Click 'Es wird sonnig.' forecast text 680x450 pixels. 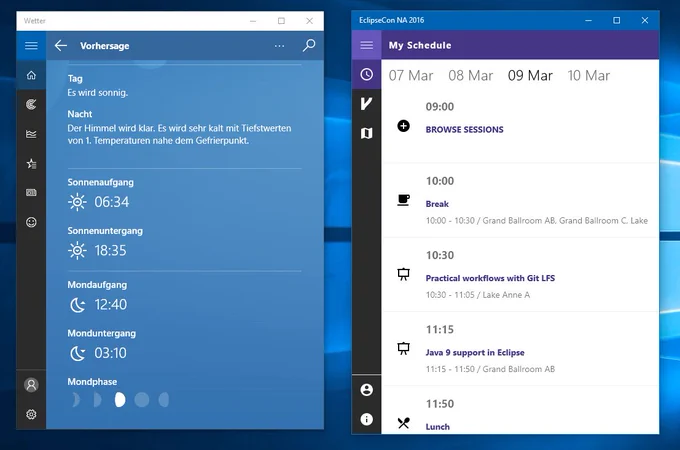(98, 93)
